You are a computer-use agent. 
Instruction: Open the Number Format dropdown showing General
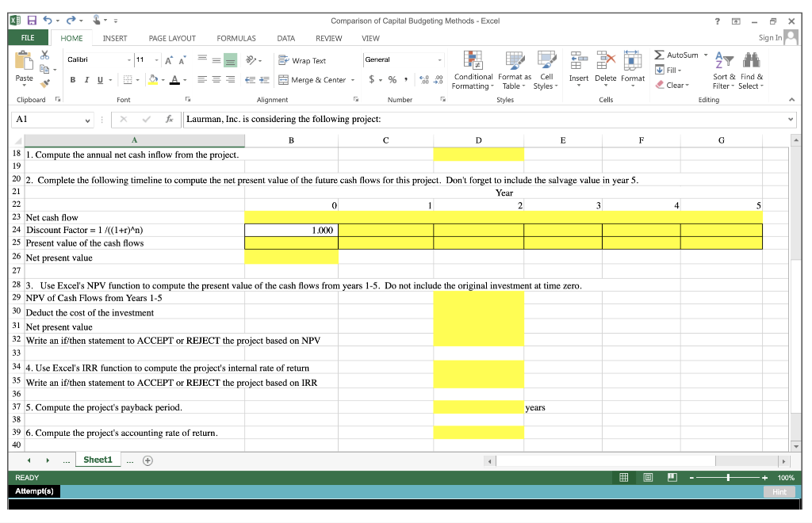(404, 59)
